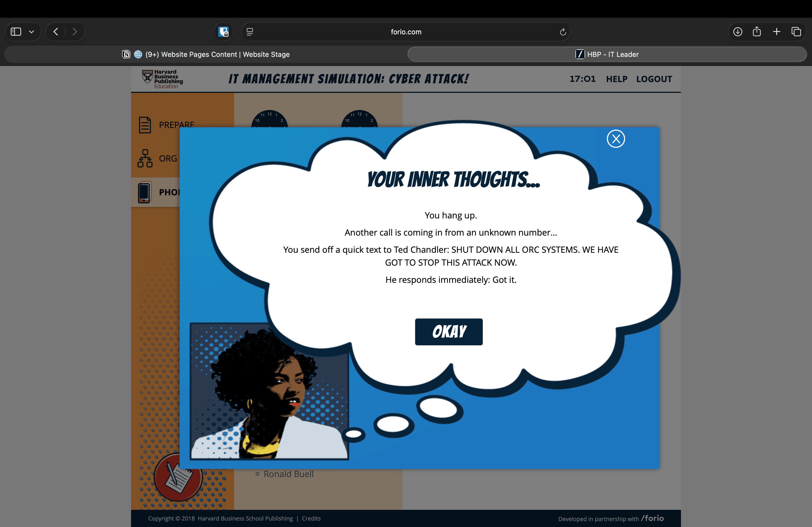
Task: Click the share icon in toolbar
Action: (x=757, y=32)
